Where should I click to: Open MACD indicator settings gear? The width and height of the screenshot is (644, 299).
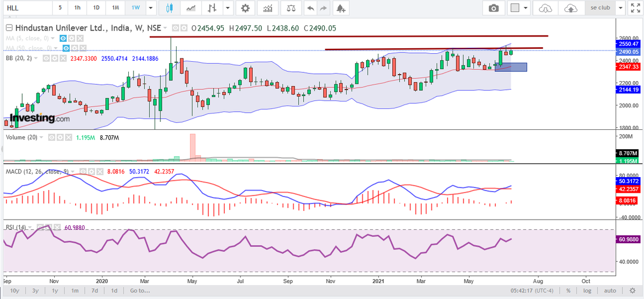pos(91,171)
